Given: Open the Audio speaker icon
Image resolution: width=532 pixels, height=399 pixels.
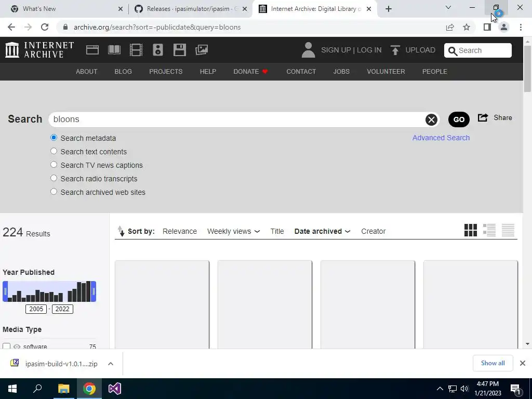Looking at the screenshot, I should [158, 50].
